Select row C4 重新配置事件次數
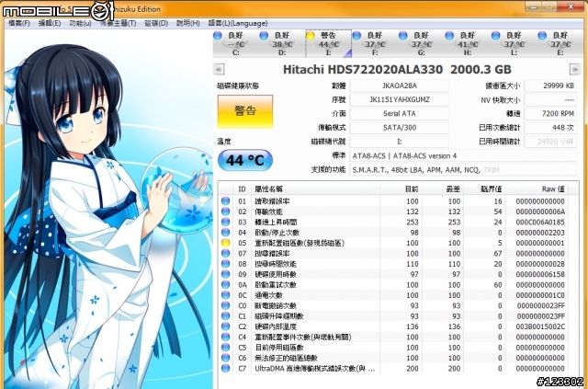Screen dimensions: 588x389 pyautogui.click(x=393, y=338)
